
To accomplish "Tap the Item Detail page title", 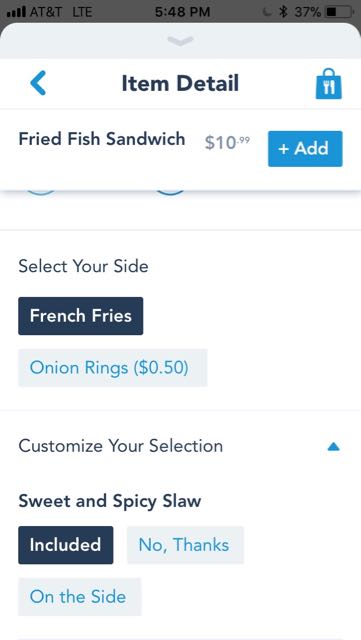I will (180, 83).
